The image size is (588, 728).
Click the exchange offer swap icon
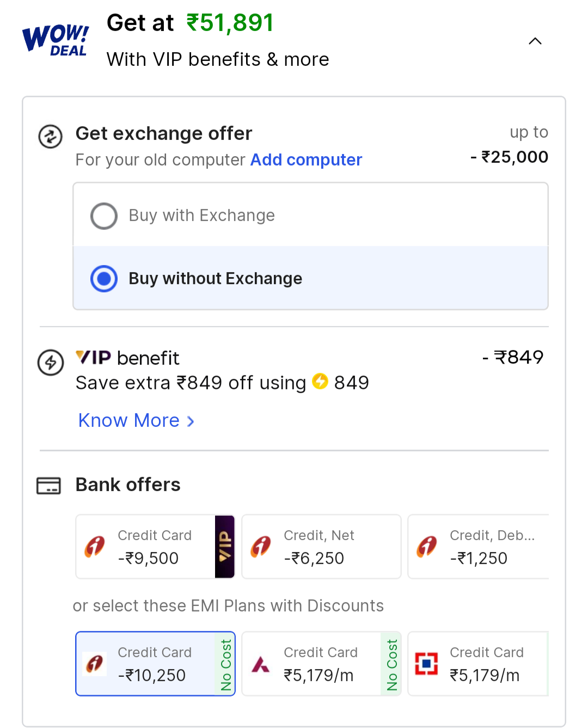(51, 137)
